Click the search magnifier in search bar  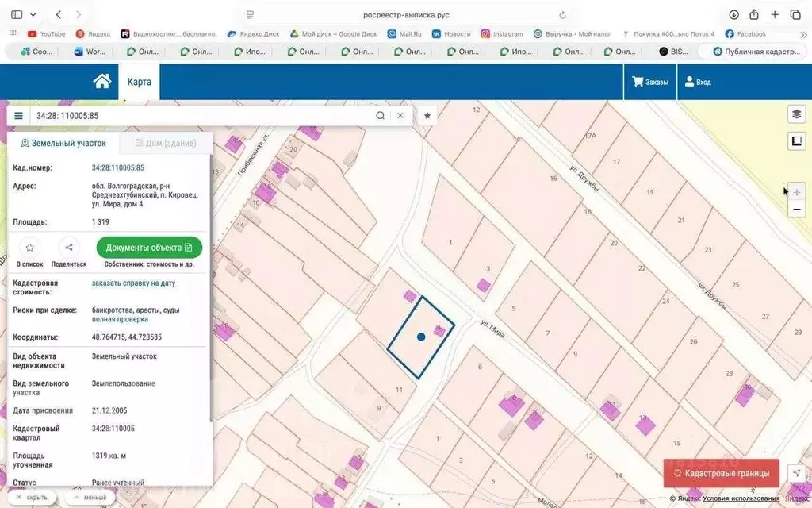(x=381, y=116)
